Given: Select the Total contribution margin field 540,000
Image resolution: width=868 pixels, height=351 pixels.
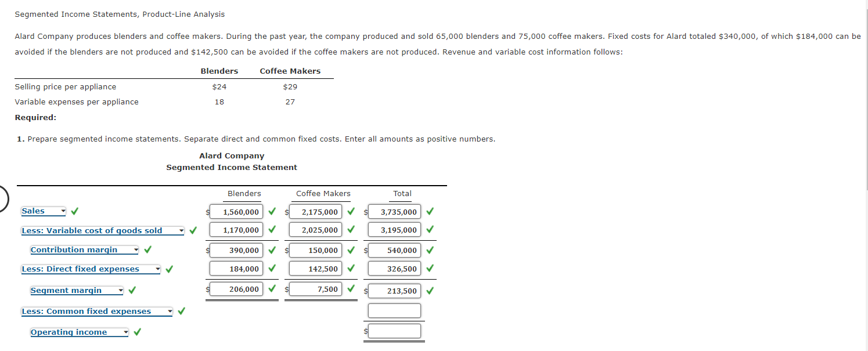Looking at the screenshot, I should (x=394, y=250).
